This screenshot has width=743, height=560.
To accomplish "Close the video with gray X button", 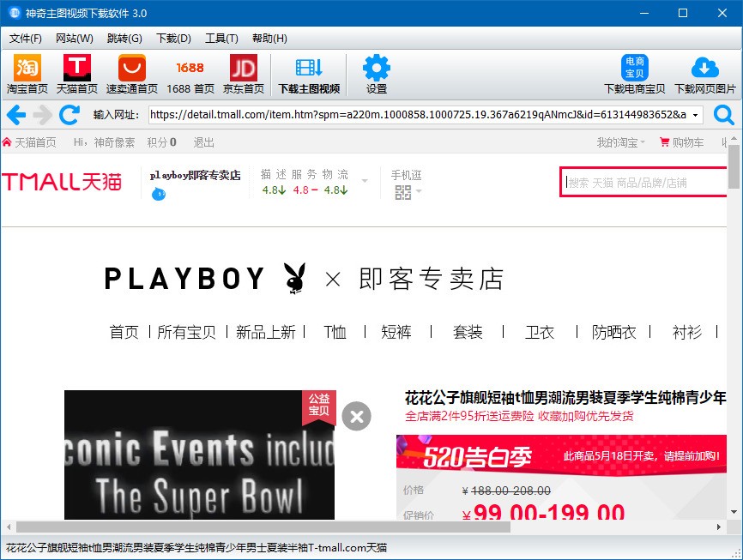I will click(356, 417).
